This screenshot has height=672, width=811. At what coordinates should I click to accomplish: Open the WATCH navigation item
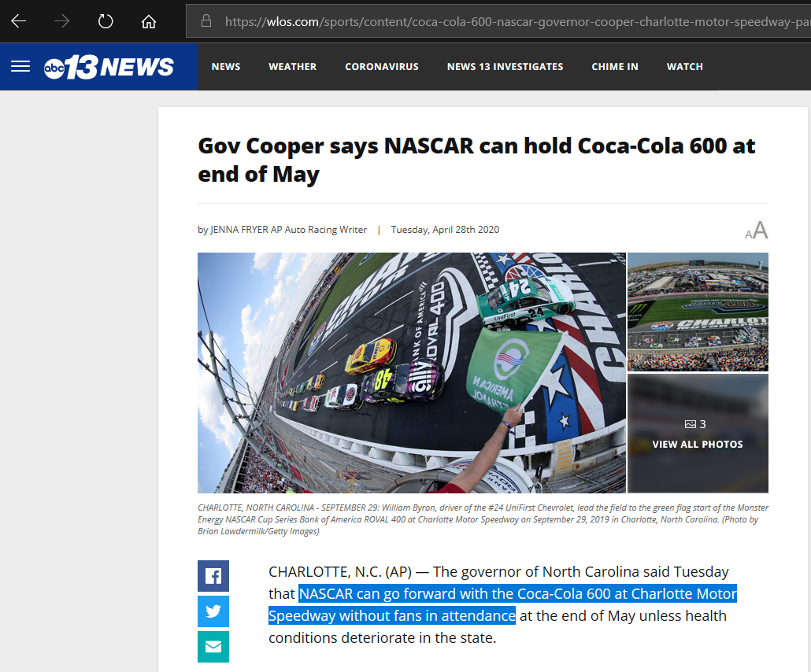click(x=685, y=67)
